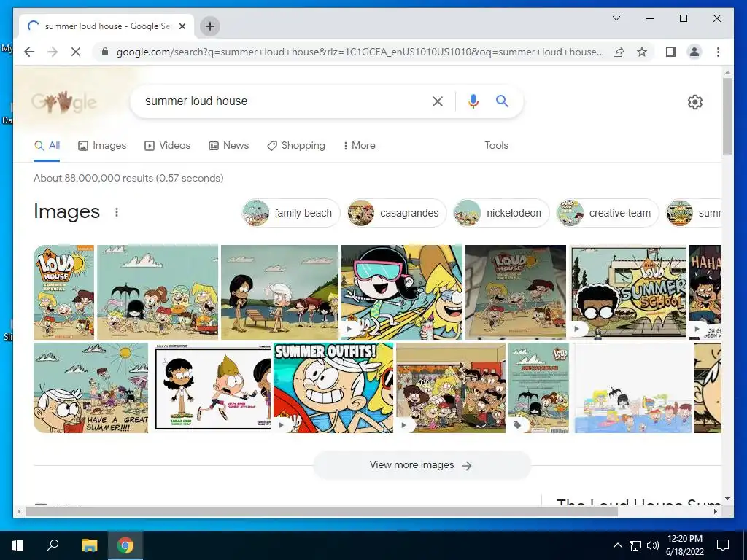The height and width of the screenshot is (560, 747).
Task: Click the vertical page scrollbar
Action: (727, 116)
